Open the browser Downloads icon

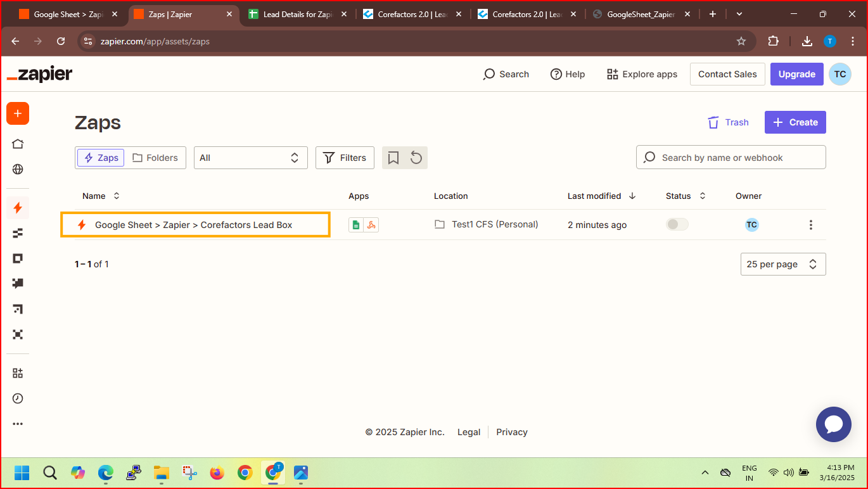click(x=807, y=41)
